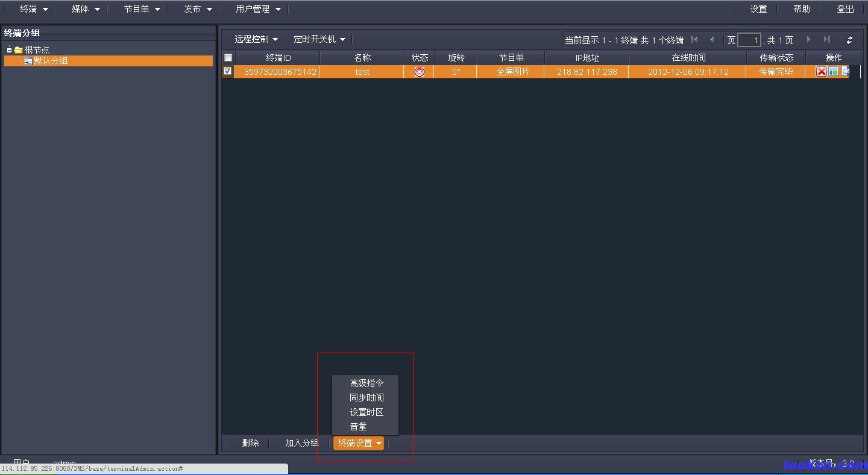Screen dimensions: 868x475
Task: Choose 同步时间 from the popup menu
Action: [366, 398]
